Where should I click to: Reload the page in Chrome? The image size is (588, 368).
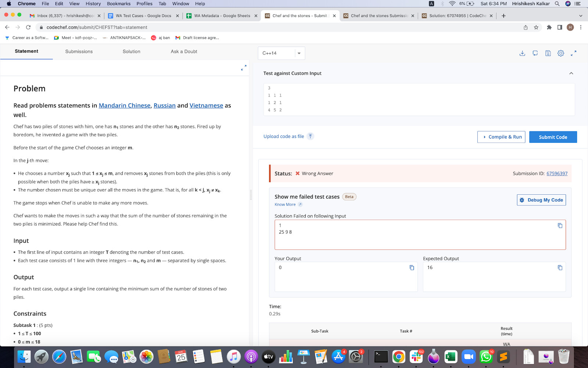point(28,27)
